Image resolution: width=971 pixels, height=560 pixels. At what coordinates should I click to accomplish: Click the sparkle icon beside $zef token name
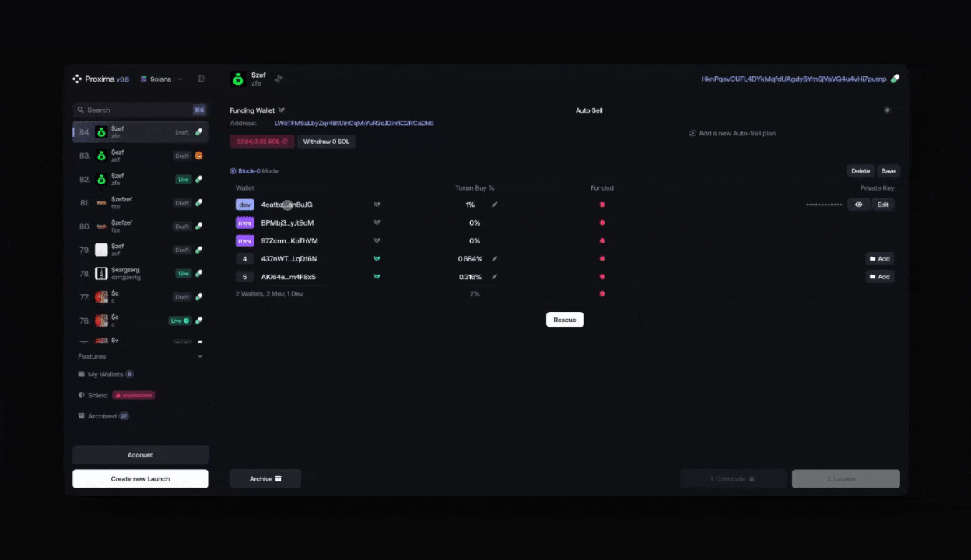pyautogui.click(x=279, y=79)
